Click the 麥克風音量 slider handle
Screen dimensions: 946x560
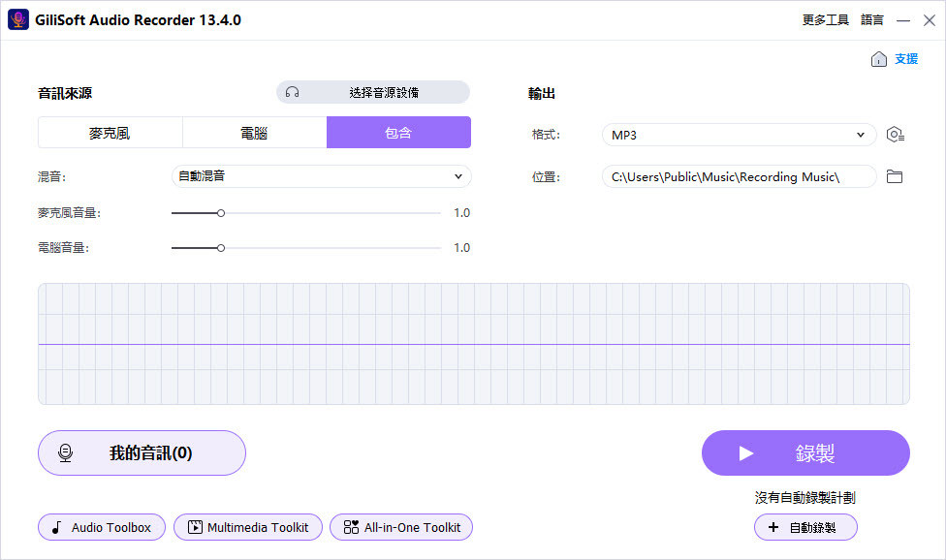(221, 213)
